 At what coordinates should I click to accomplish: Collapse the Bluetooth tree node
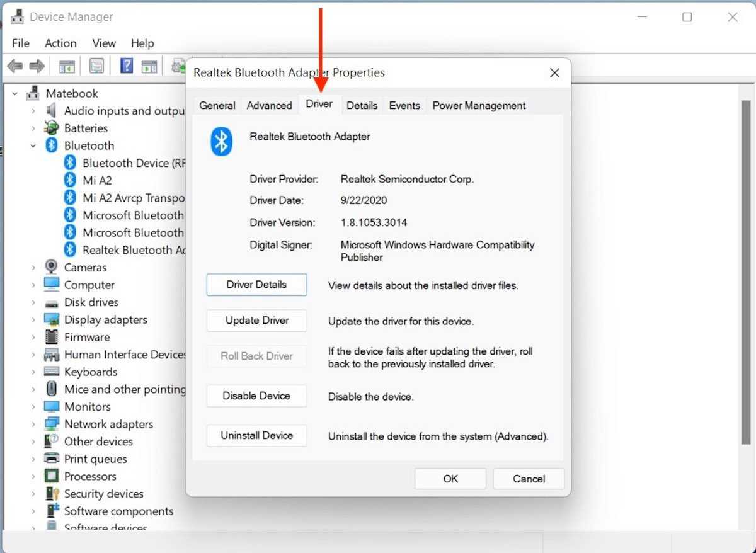pyautogui.click(x=33, y=145)
